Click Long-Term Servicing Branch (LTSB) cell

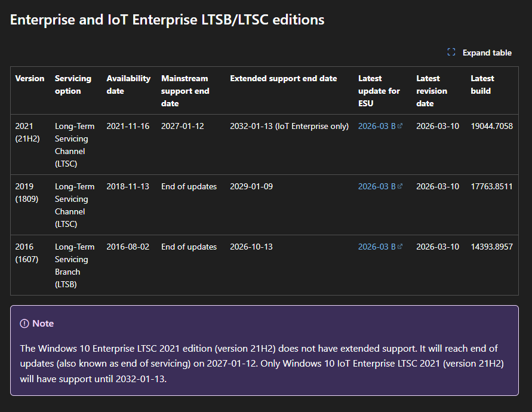(x=75, y=266)
